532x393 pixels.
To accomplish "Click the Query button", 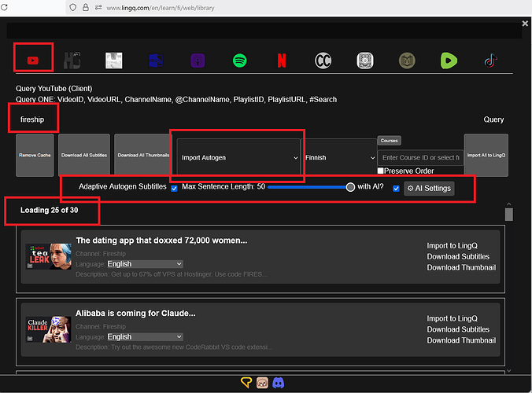I will tap(493, 119).
